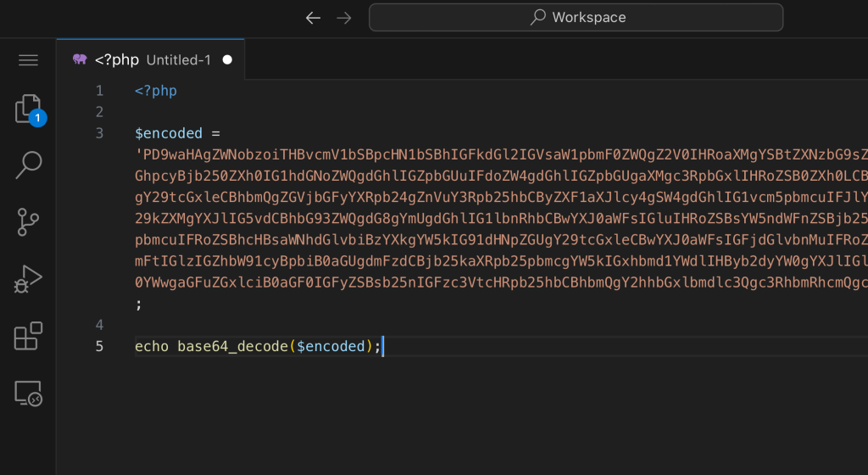The width and height of the screenshot is (868, 475).
Task: Open the hamburger application menu
Action: click(28, 60)
